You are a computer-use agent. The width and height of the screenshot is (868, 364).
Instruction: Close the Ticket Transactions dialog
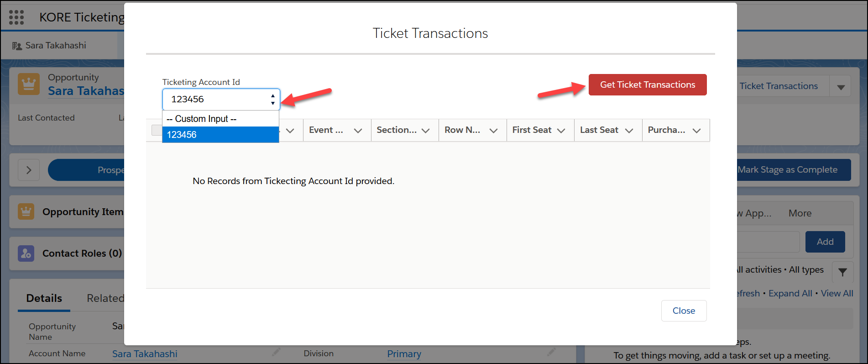click(x=684, y=311)
